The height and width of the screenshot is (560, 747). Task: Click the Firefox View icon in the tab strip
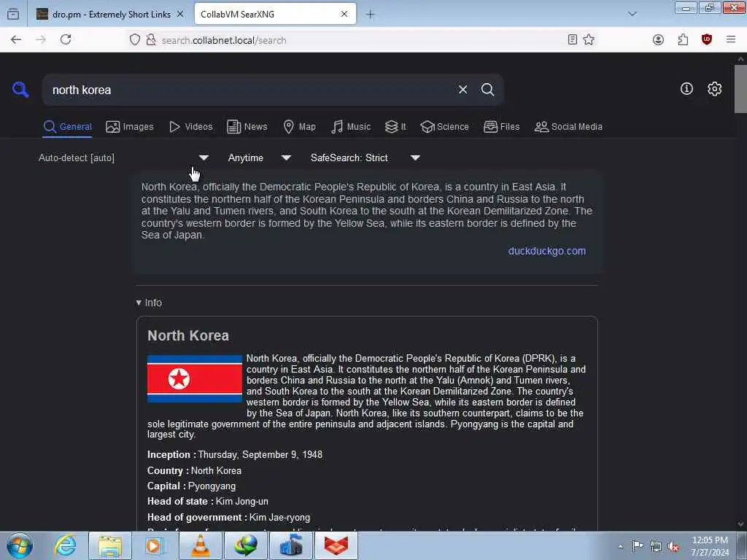(13, 15)
